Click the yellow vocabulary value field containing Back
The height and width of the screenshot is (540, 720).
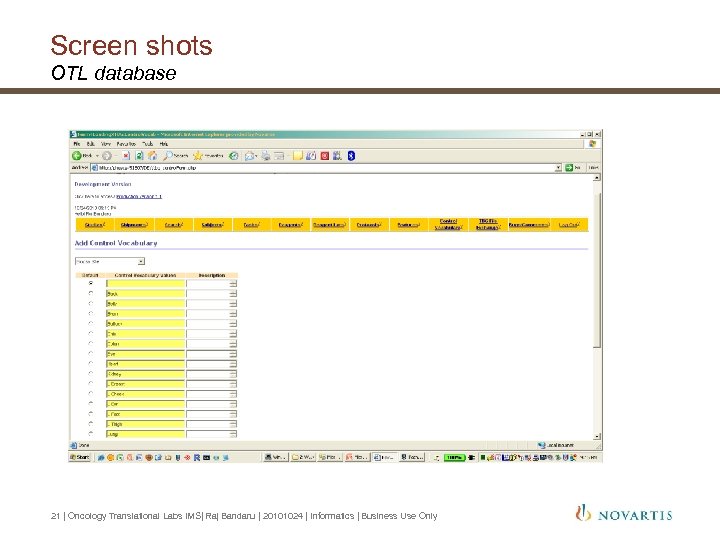(146, 293)
